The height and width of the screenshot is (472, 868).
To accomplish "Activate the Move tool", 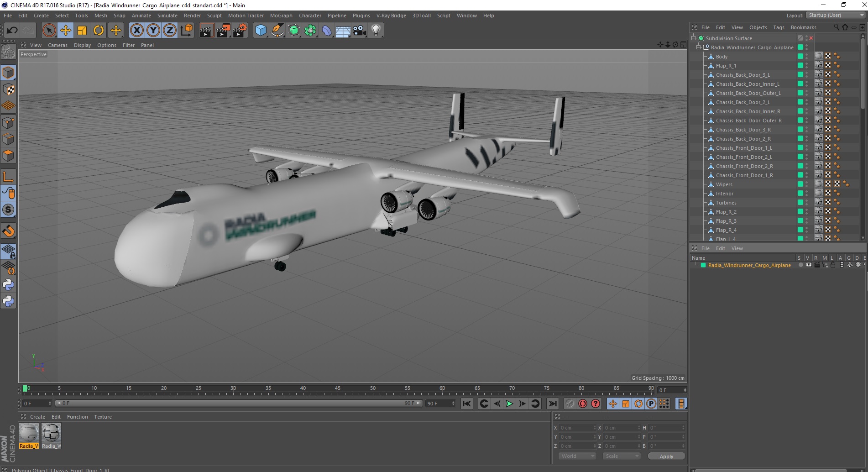I will tap(66, 31).
